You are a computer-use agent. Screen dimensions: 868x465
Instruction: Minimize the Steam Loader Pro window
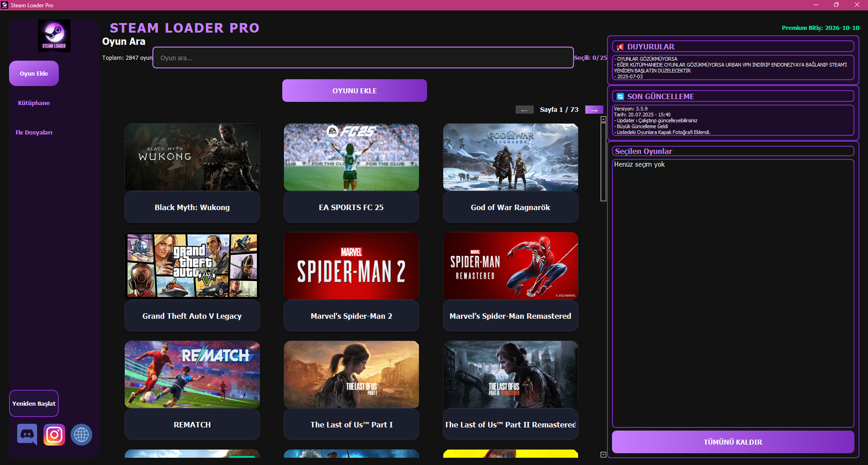(x=816, y=5)
